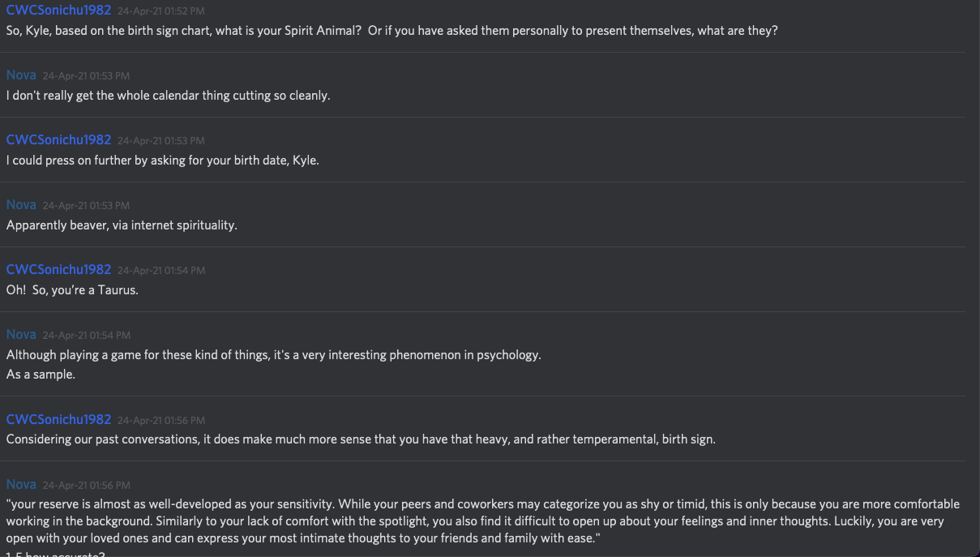The width and height of the screenshot is (980, 557).
Task: Select the "Oh! So, you're a Taurus." message
Action: point(72,290)
